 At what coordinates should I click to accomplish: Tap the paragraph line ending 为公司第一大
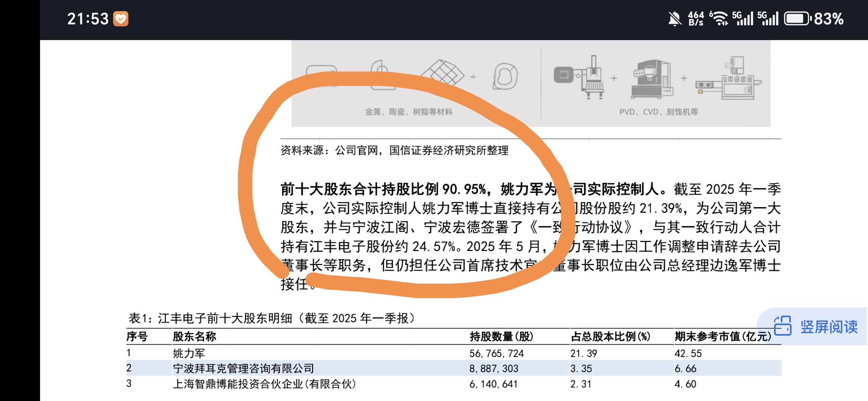coord(531,208)
